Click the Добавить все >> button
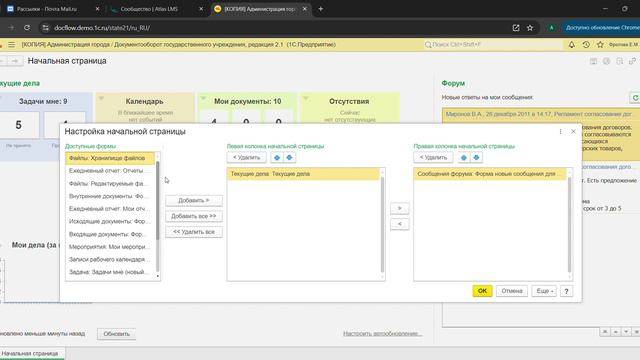This screenshot has height=360, width=640. 194,216
